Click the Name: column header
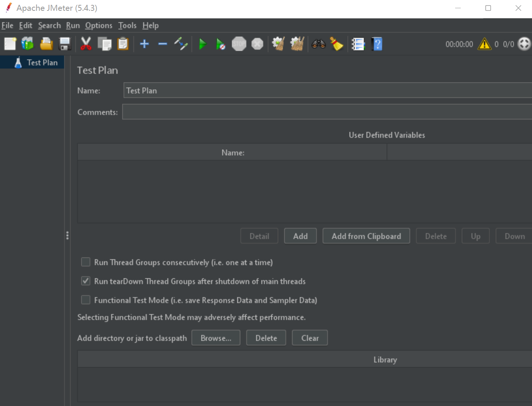This screenshot has width=532, height=406. [x=232, y=152]
